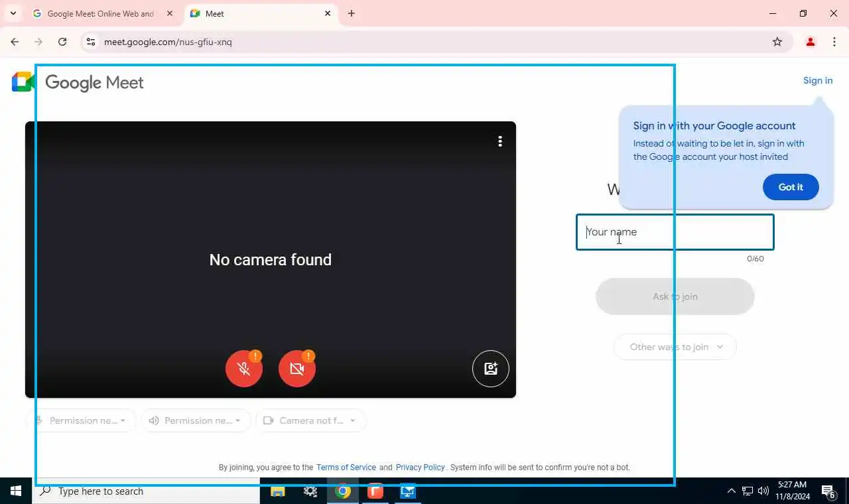Click the Ask to join button

click(x=675, y=296)
